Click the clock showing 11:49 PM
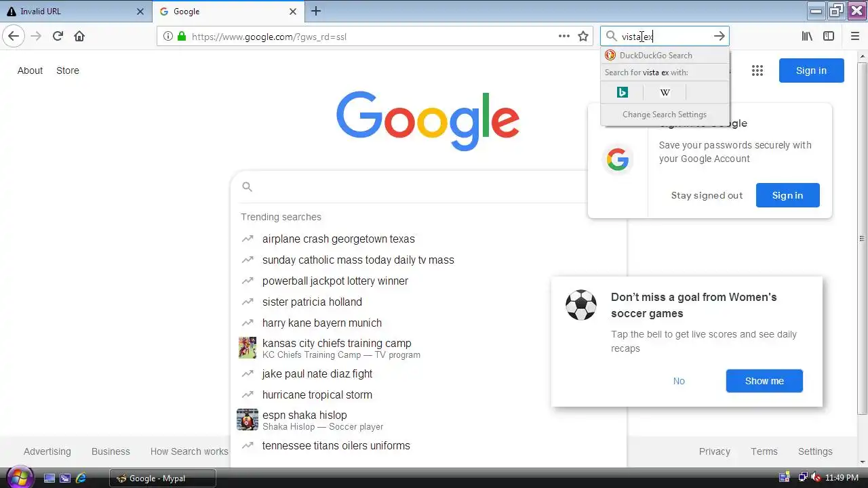Image resolution: width=868 pixels, height=488 pixels. (x=842, y=478)
